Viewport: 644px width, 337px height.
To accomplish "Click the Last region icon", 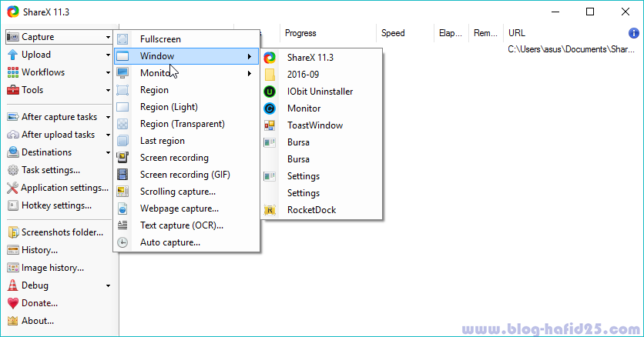I will tap(122, 141).
